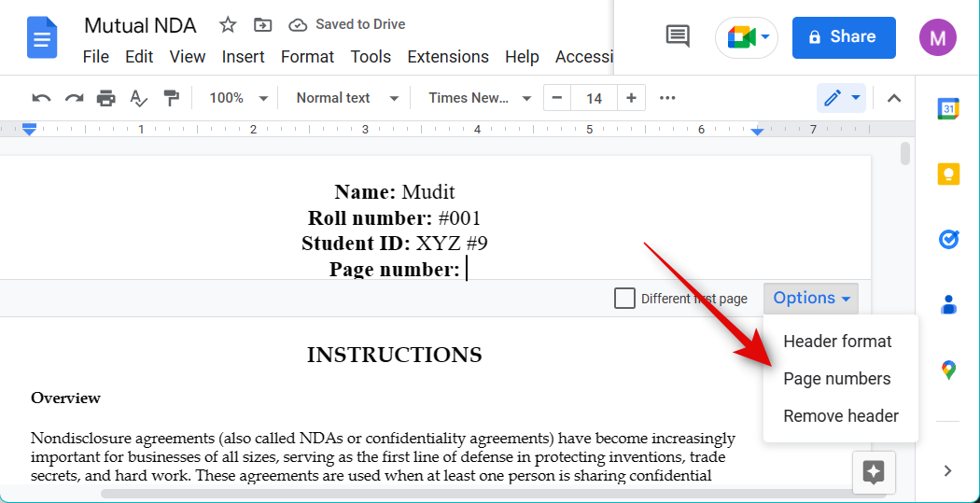Open the zoom level 100% dropdown

238,98
